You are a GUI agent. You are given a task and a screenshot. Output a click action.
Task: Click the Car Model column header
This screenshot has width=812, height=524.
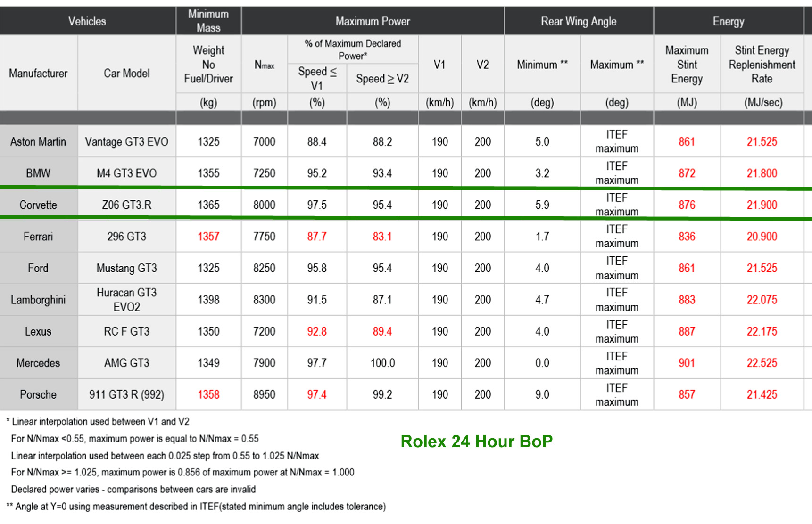pyautogui.click(x=126, y=74)
